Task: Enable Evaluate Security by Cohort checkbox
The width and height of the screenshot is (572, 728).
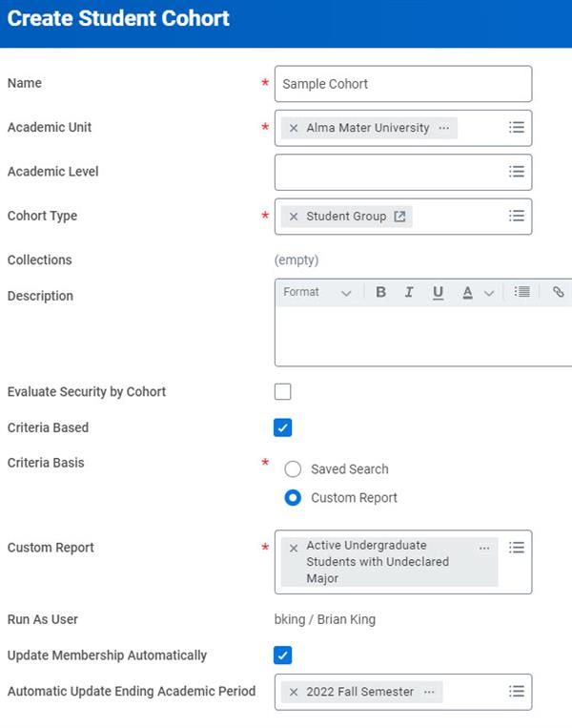Action: (282, 391)
